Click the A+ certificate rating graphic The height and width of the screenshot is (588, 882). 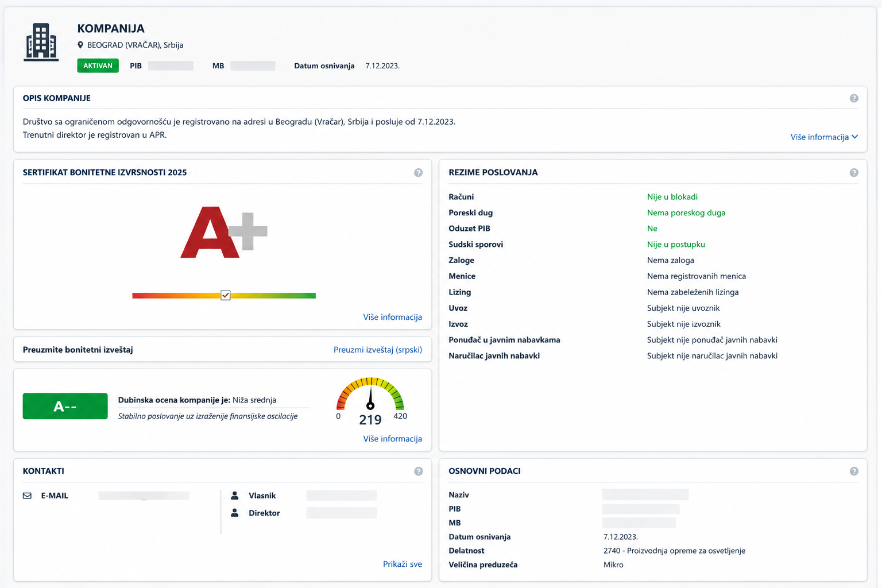[224, 233]
